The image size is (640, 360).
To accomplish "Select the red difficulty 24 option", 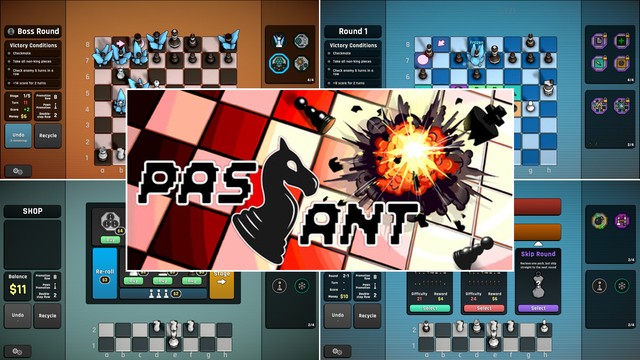I will tap(484, 308).
